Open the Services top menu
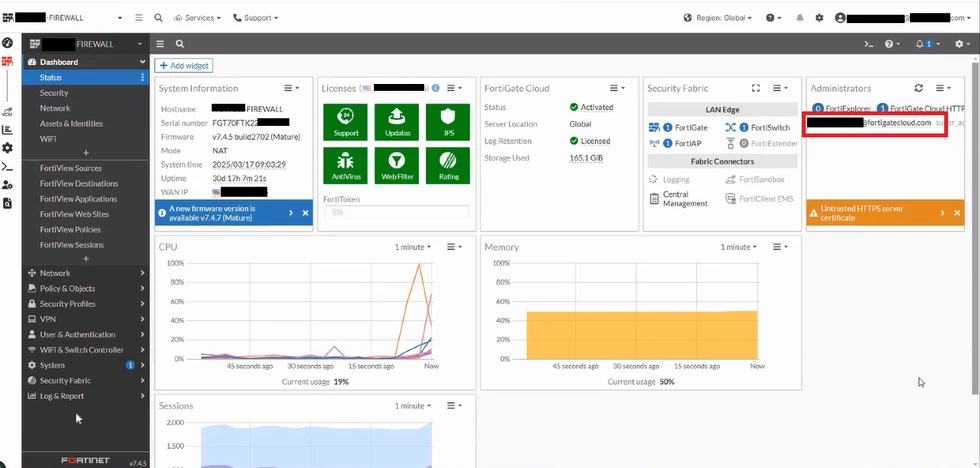The width and height of the screenshot is (980, 468). pyautogui.click(x=198, y=18)
